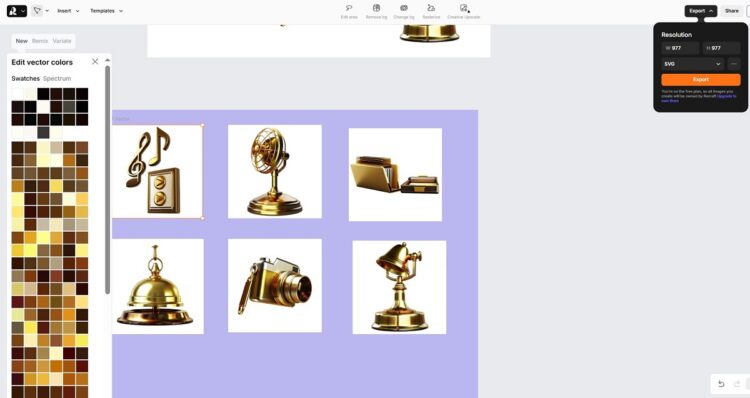Open the Insert menu
Viewport: 750px width, 398px height.
coord(68,11)
